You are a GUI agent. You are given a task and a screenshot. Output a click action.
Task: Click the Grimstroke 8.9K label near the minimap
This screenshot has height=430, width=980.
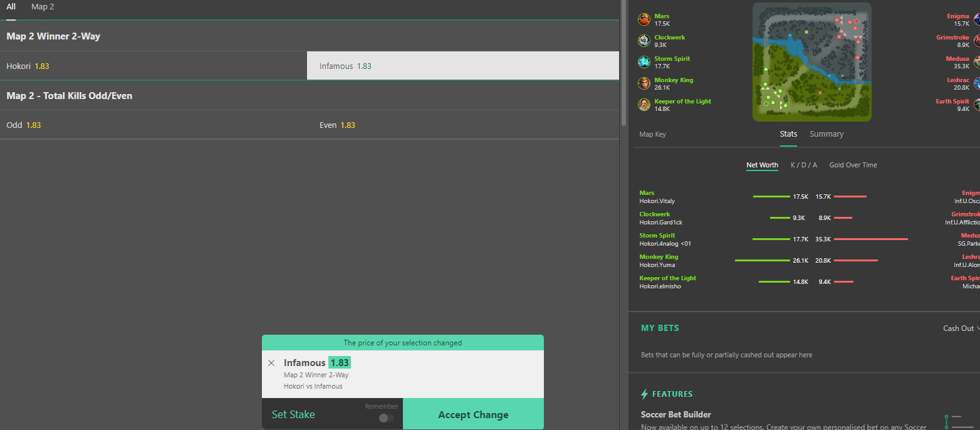click(x=953, y=41)
